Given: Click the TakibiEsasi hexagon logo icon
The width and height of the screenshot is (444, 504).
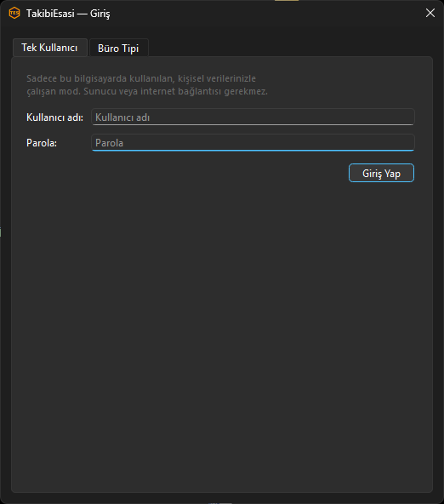Looking at the screenshot, I should (14, 13).
